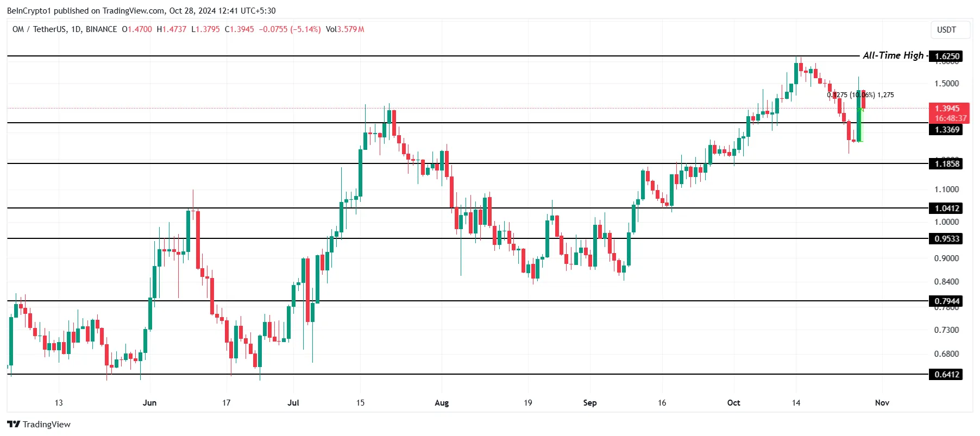This screenshot has height=436, width=980.
Task: Click the Jun date label on time axis
Action: point(149,402)
